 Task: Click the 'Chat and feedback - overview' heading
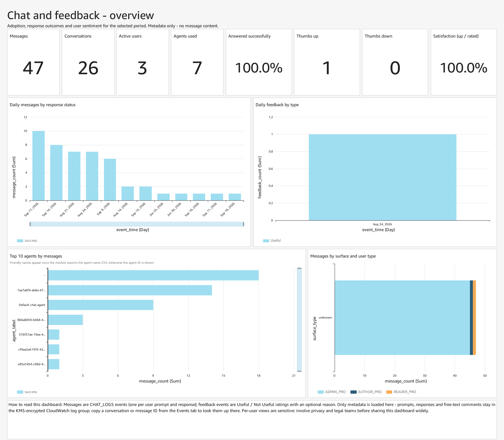click(80, 15)
